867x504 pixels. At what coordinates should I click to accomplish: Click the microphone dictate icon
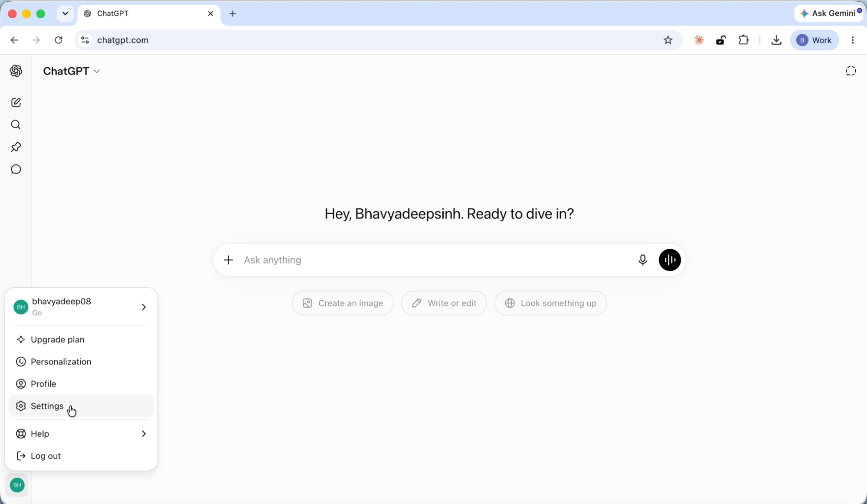(643, 260)
